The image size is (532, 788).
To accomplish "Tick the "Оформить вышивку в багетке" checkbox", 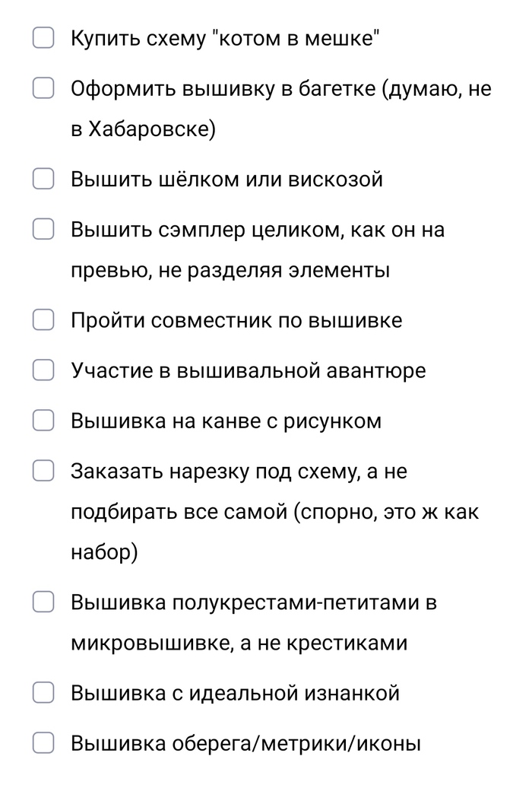I will point(43,88).
